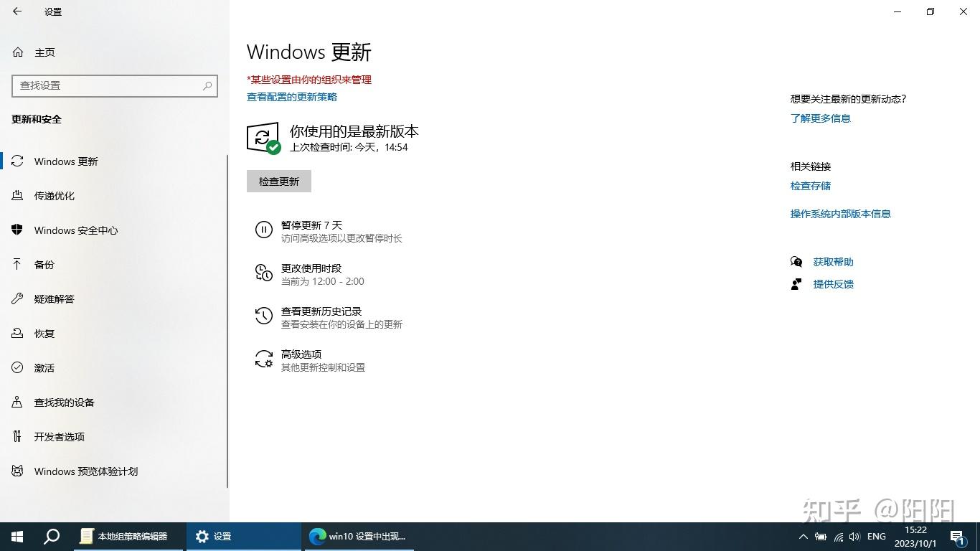The height and width of the screenshot is (551, 980).
Task: Open 传递优化 sidebar icon
Action: [18, 196]
